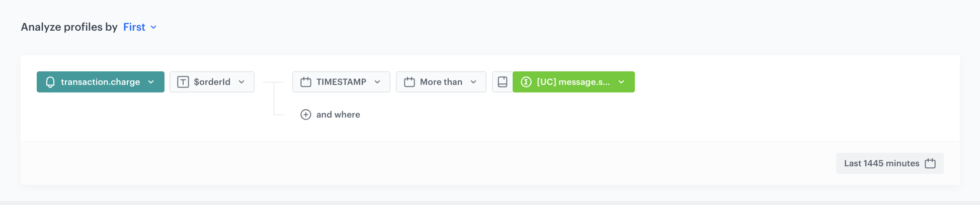Image resolution: width=980 pixels, height=205 pixels.
Task: Open the transaction.charge event dropdown arrow
Action: click(151, 82)
